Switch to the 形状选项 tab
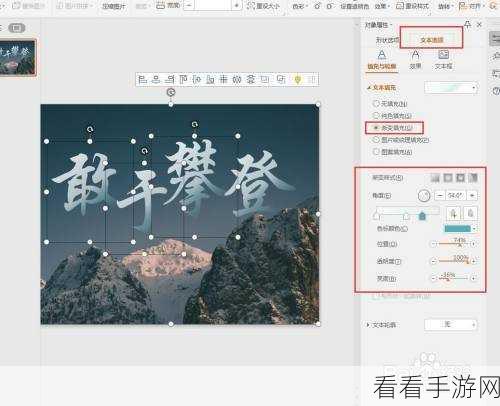The image size is (500, 406). tap(387, 40)
